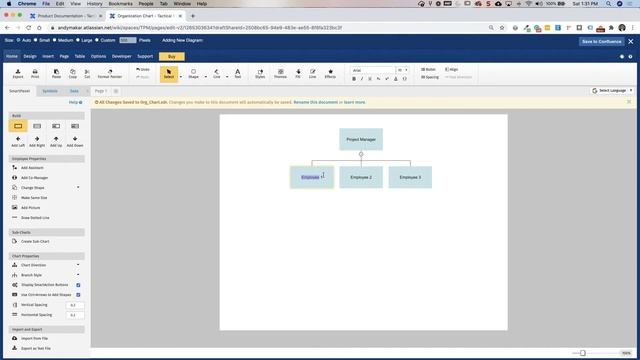Open the font size dropdown
This screenshot has height=360, width=640.
pyautogui.click(x=402, y=70)
